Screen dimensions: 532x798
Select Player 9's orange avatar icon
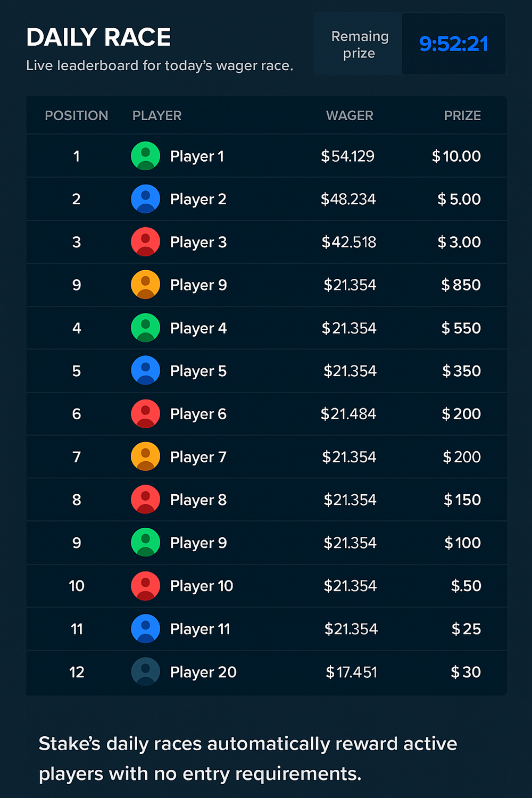tap(145, 285)
